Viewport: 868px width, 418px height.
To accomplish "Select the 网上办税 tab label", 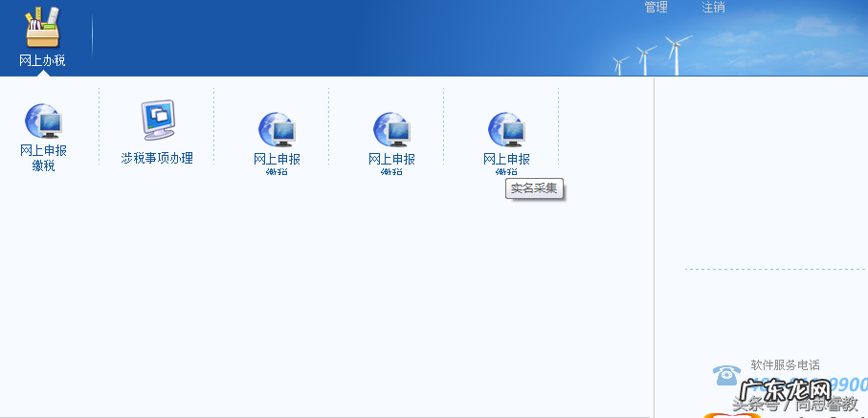I will 43,61.
